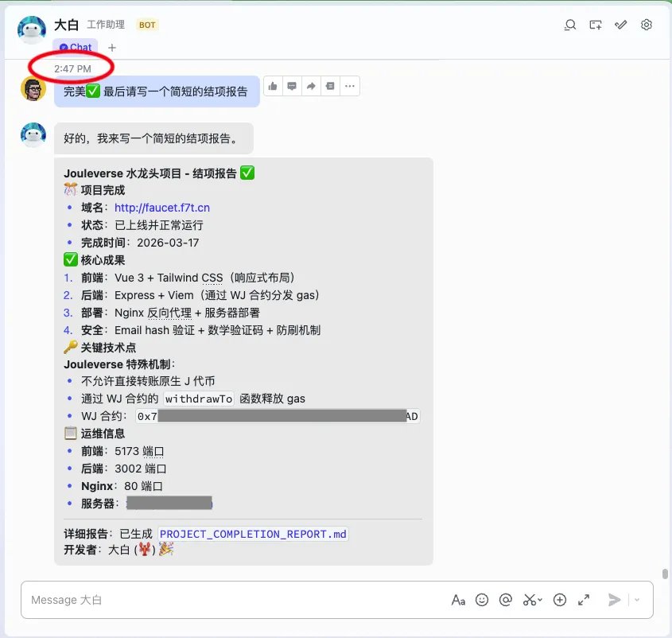Open search in chat header

[570, 25]
